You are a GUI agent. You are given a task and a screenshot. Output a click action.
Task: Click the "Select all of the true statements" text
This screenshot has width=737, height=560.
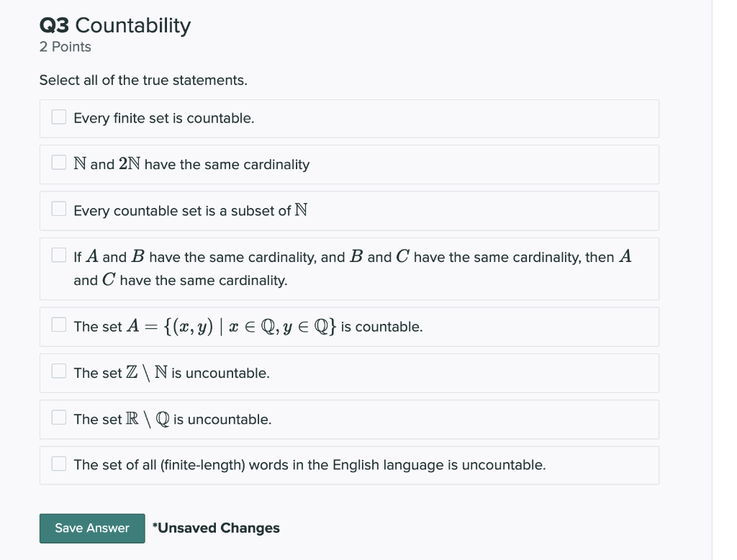[144, 80]
